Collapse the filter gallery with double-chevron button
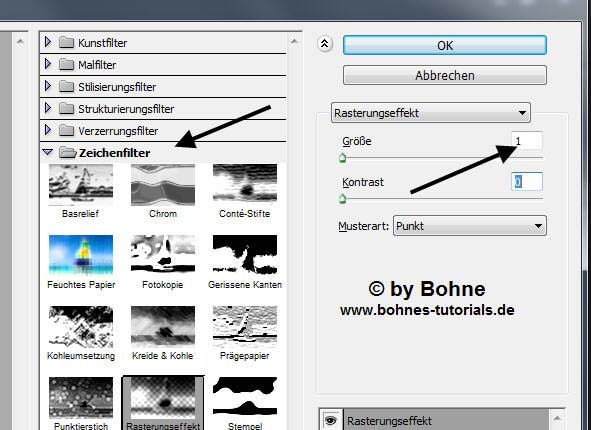Viewport: 591px width, 430px height. coord(325,44)
